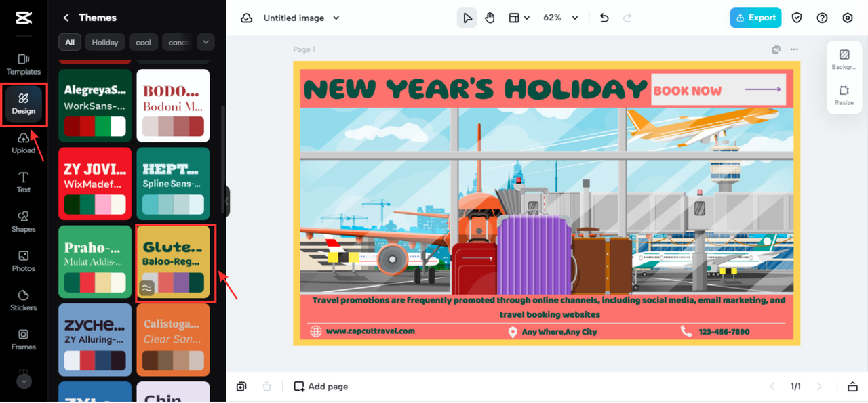This screenshot has width=868, height=403.
Task: Go back from Themes panel
Action: pyautogui.click(x=66, y=18)
